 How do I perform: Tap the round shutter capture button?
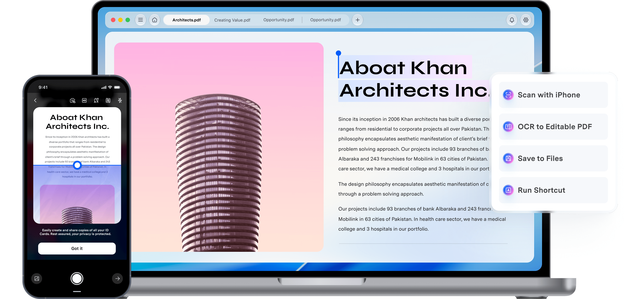tap(77, 278)
